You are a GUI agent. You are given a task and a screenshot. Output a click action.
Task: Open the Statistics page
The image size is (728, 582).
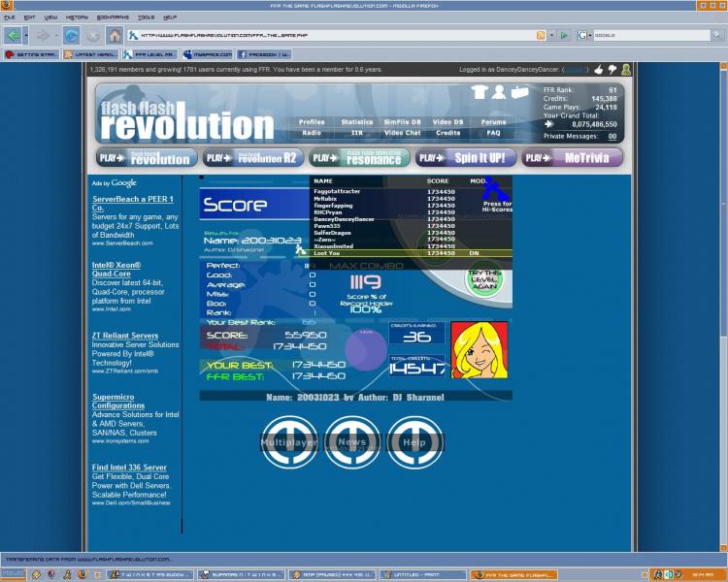point(357,122)
